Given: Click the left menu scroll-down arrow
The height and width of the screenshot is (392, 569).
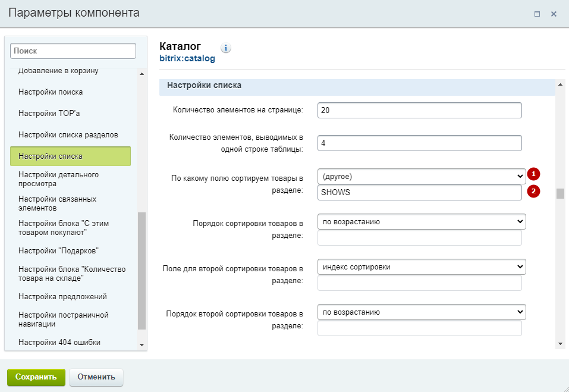Looking at the screenshot, I should [142, 345].
